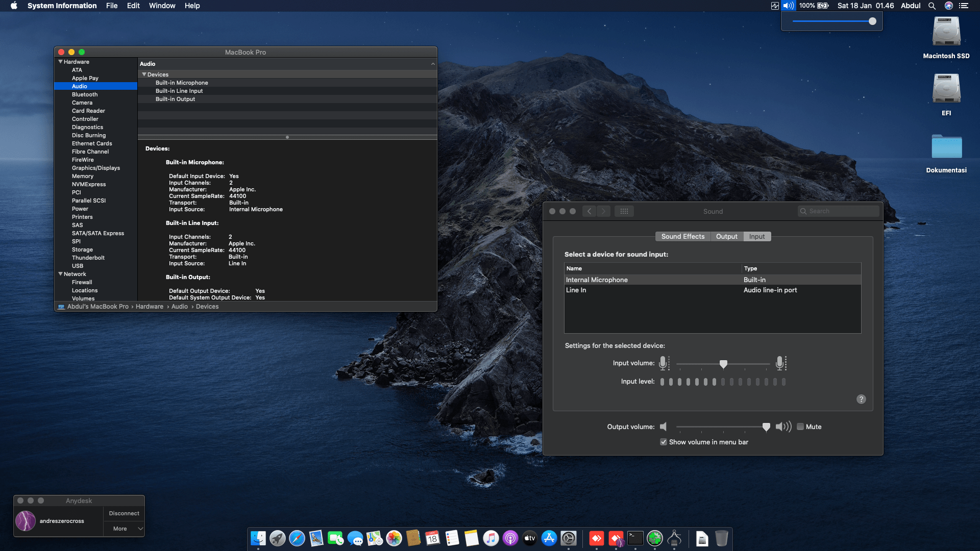The image size is (980, 551).
Task: Collapse the Devices disclosure triangle
Action: 144,74
